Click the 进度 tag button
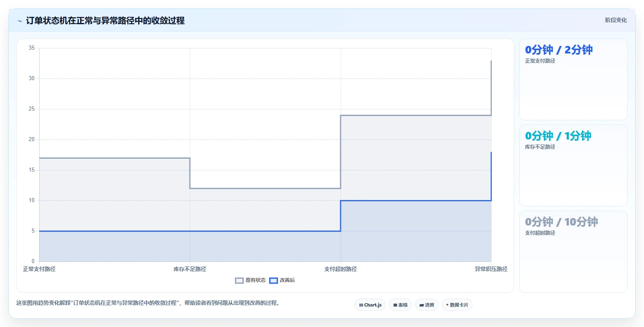644x327 pixels. 427,305
